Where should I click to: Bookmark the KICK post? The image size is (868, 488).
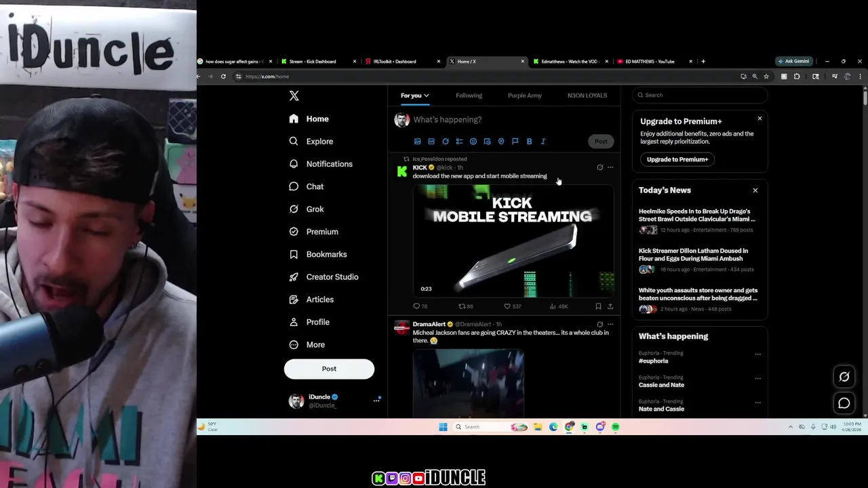pos(598,306)
